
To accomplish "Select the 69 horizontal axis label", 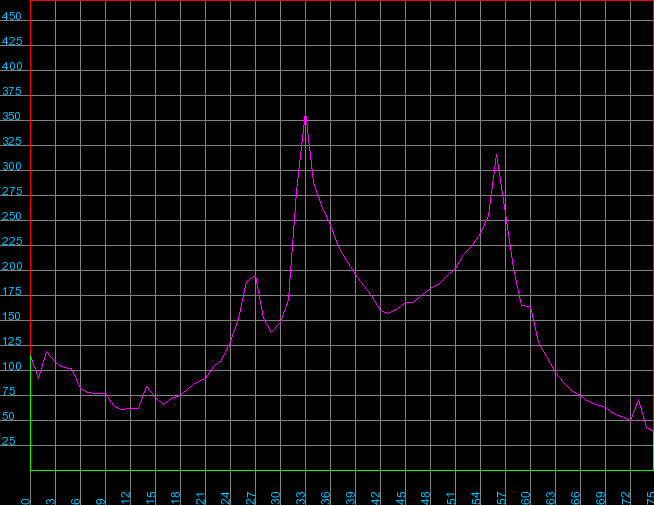I will point(601,498).
